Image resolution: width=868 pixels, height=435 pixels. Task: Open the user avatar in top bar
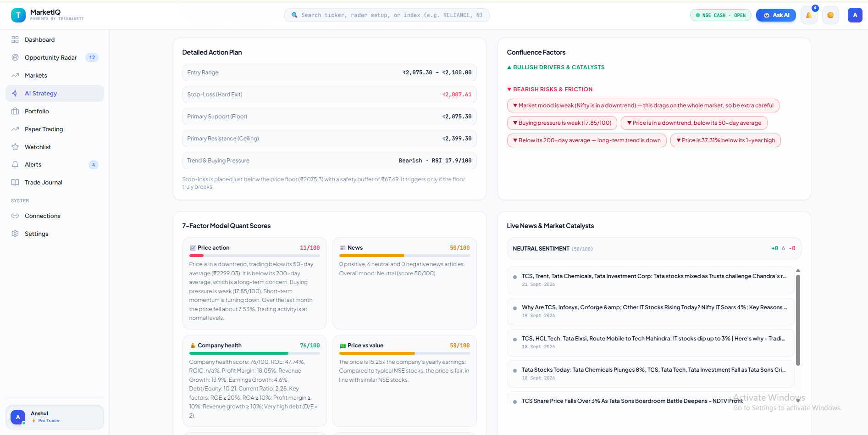(855, 15)
